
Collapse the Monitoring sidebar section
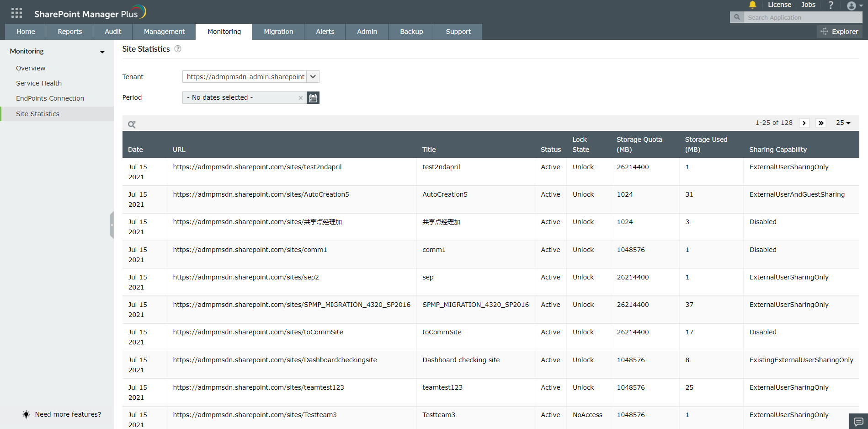101,52
